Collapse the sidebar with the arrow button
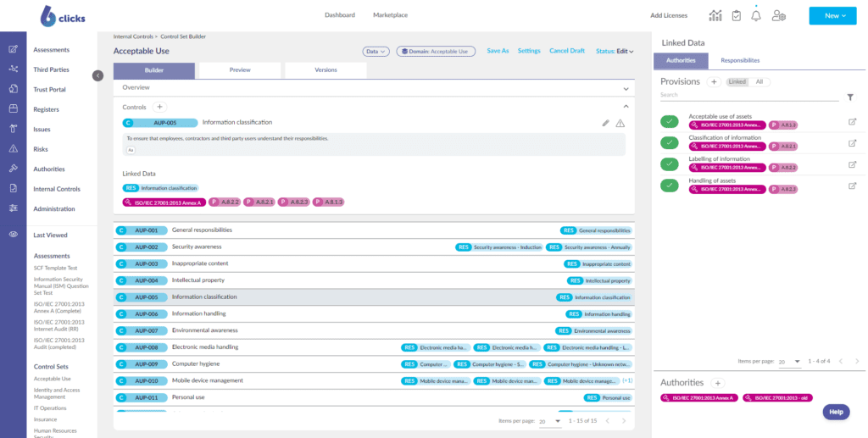 97,75
